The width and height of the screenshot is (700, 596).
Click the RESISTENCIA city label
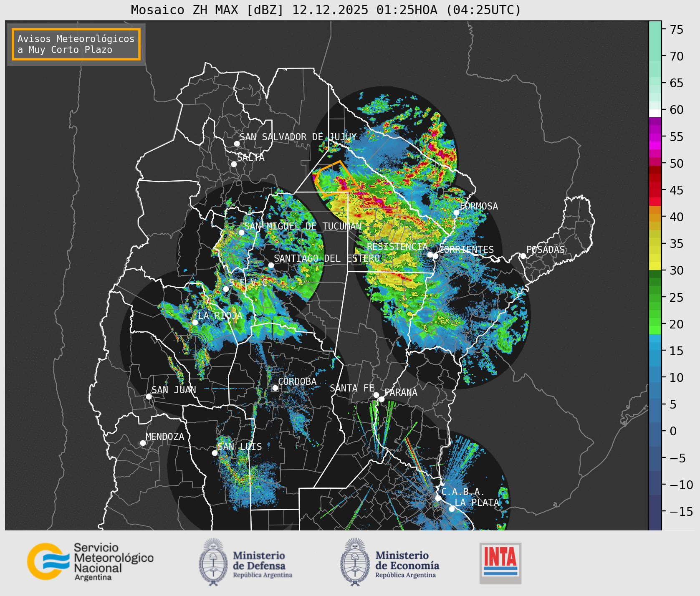click(397, 247)
